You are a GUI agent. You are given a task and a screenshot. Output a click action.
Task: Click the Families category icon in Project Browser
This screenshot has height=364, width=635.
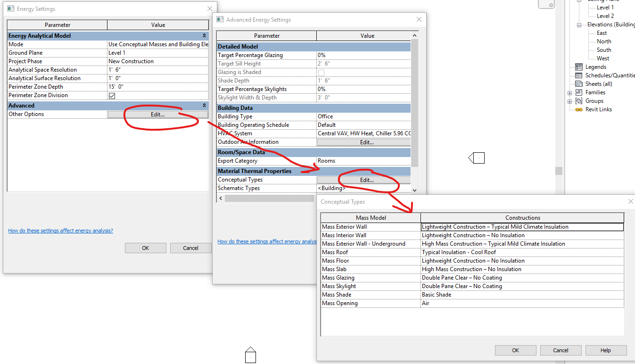coord(578,92)
